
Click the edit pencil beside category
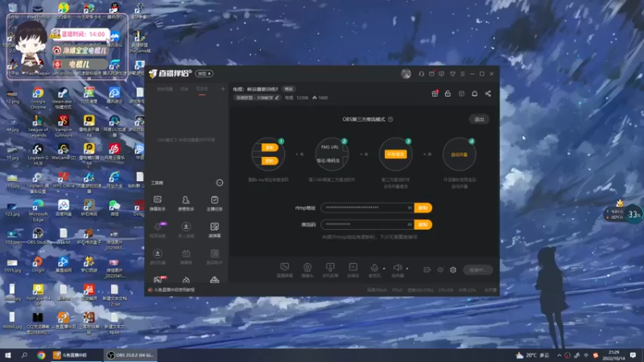tap(277, 97)
